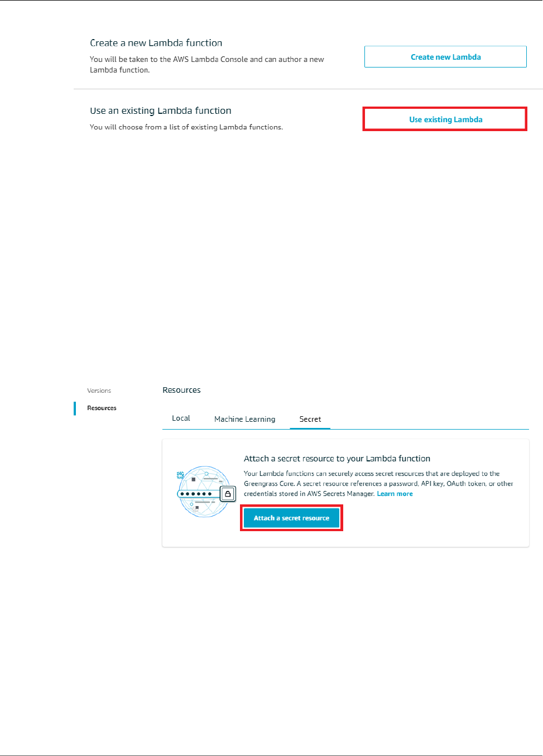Open Versions in the left sidebar

(x=99, y=391)
